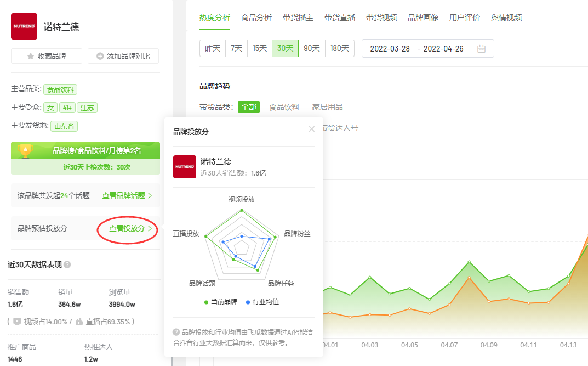Click the 品牌榜/食品饮料/月榜第2名 banner
The height and width of the screenshot is (366, 588).
coord(85,150)
